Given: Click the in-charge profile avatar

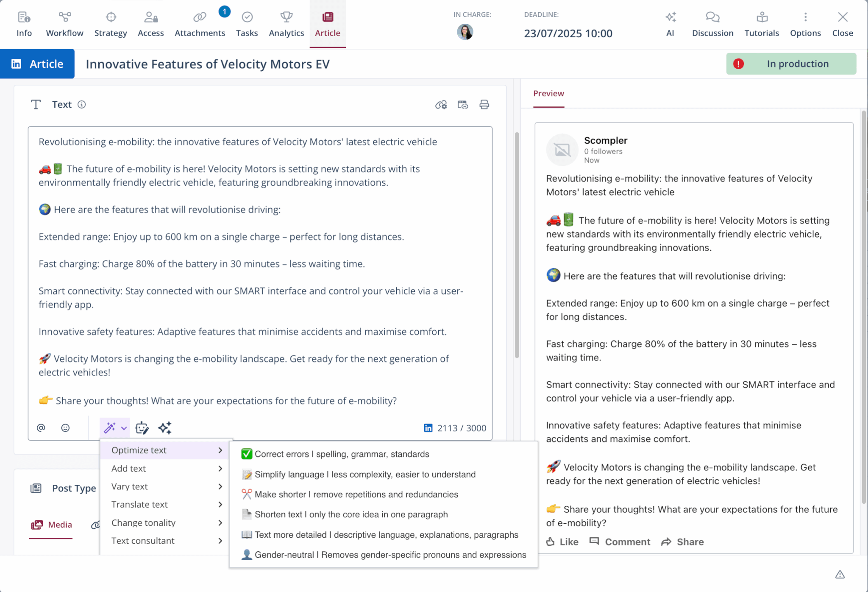Looking at the screenshot, I should point(465,32).
